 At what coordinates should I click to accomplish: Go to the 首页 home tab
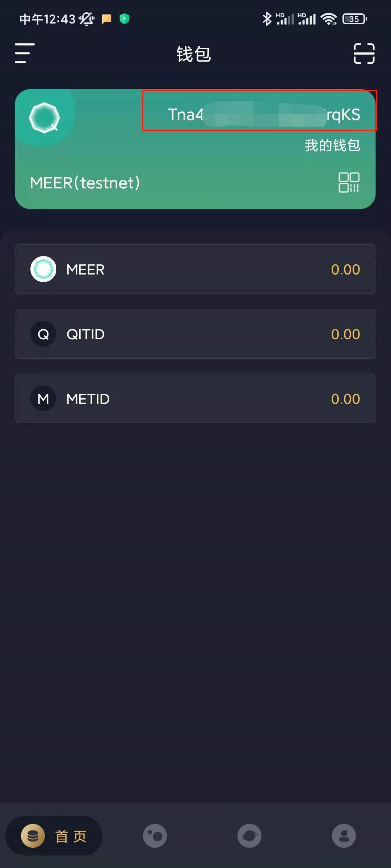(x=54, y=836)
